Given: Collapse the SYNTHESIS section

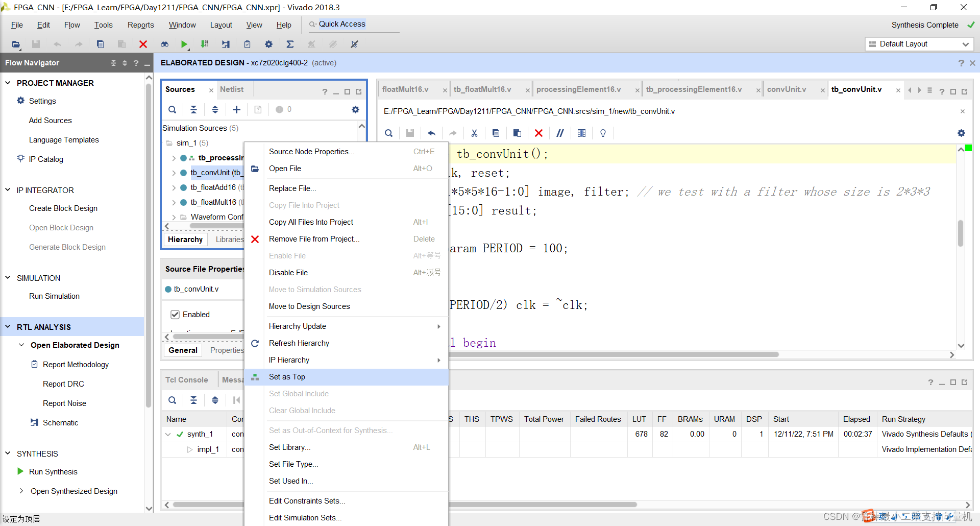Looking at the screenshot, I should point(8,453).
